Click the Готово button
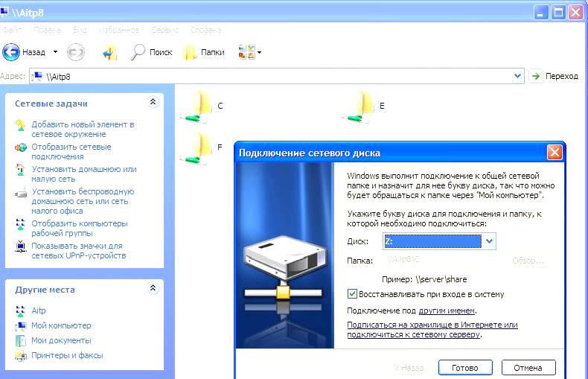588x379 pixels. [465, 368]
